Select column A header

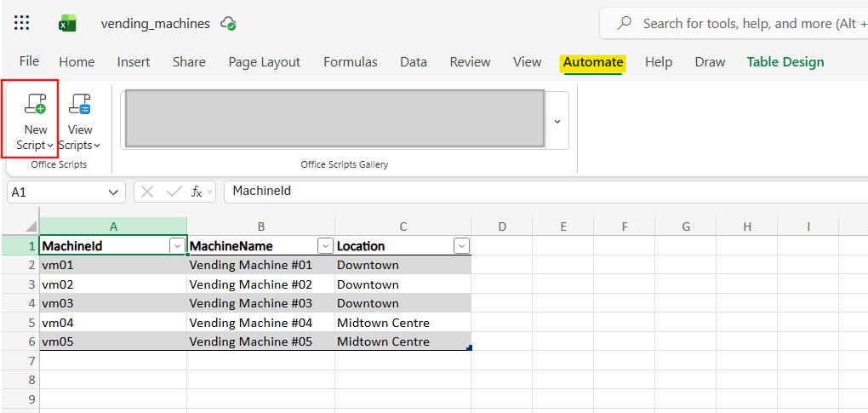click(x=113, y=227)
